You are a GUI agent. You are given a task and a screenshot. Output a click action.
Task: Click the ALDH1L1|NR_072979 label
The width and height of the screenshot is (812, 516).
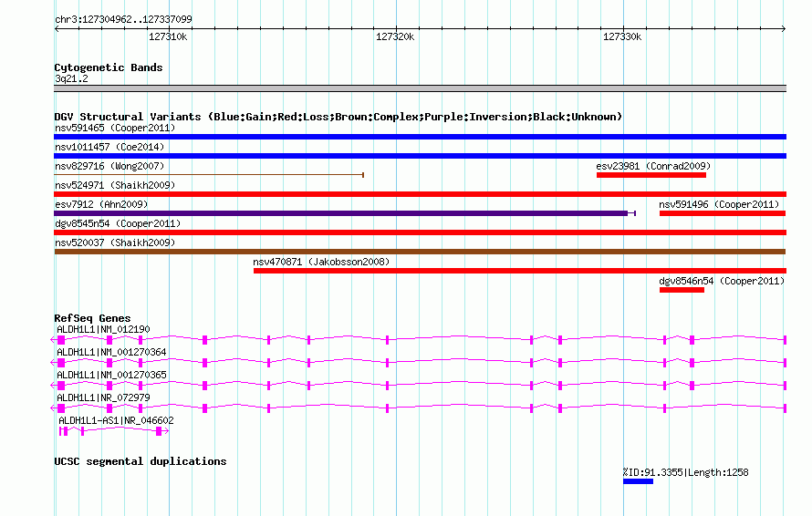coord(103,397)
